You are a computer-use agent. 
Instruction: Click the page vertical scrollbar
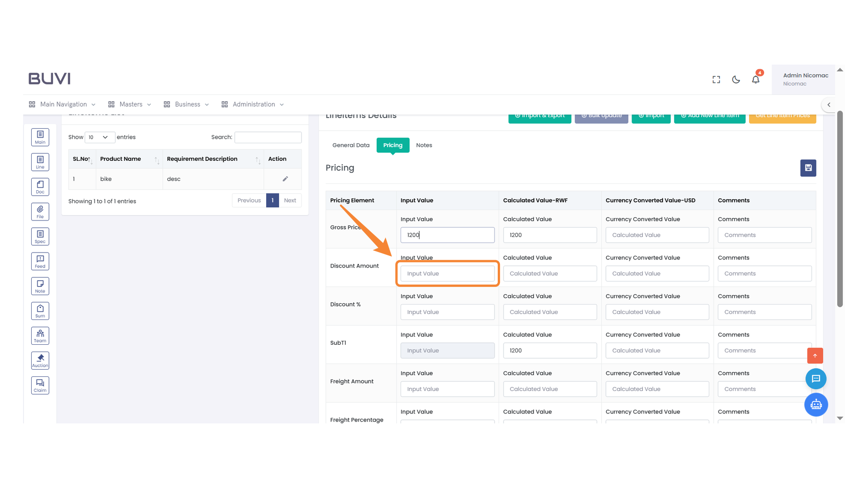pos(840,208)
